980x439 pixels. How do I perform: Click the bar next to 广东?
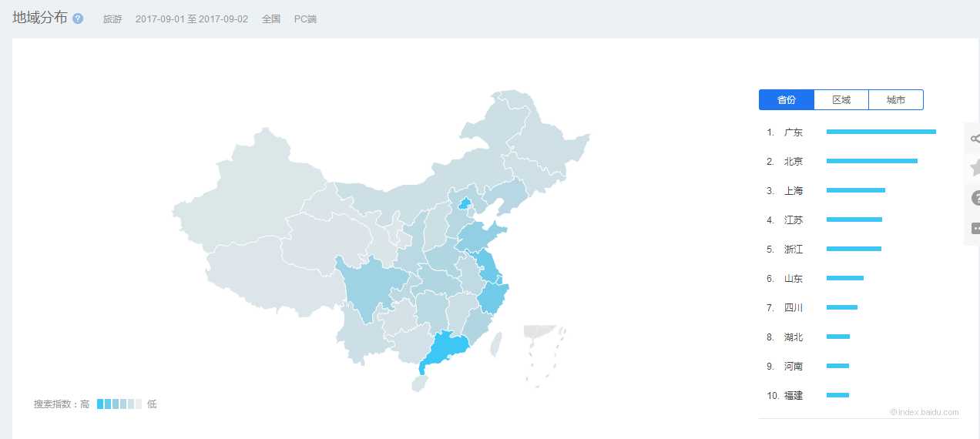point(881,132)
